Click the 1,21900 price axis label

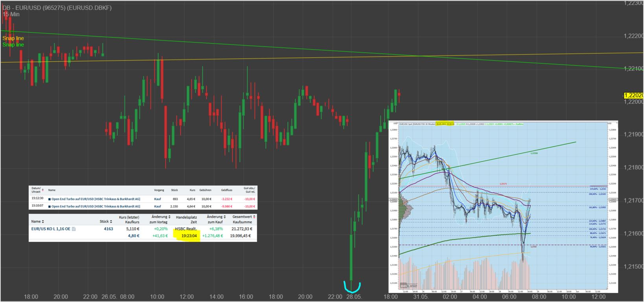[633, 134]
